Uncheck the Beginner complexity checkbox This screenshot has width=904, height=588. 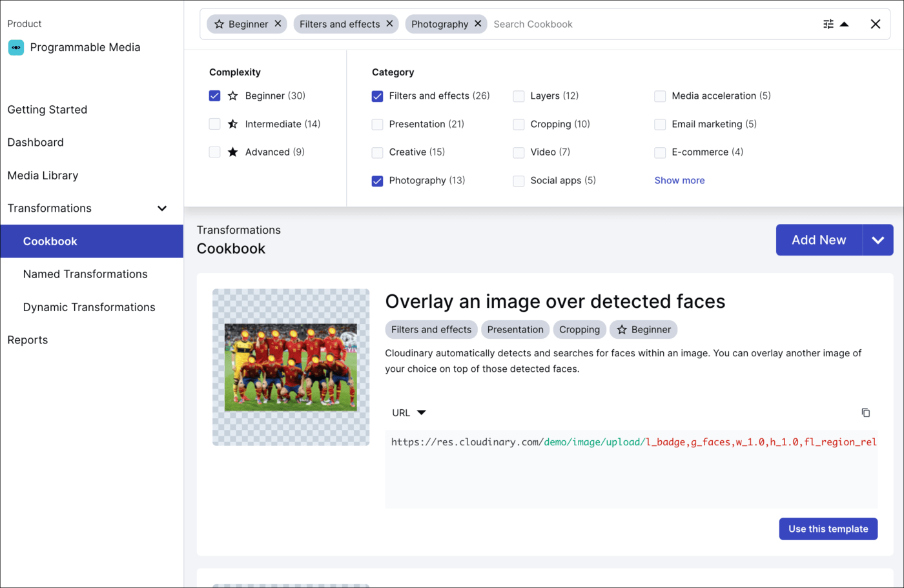(215, 96)
